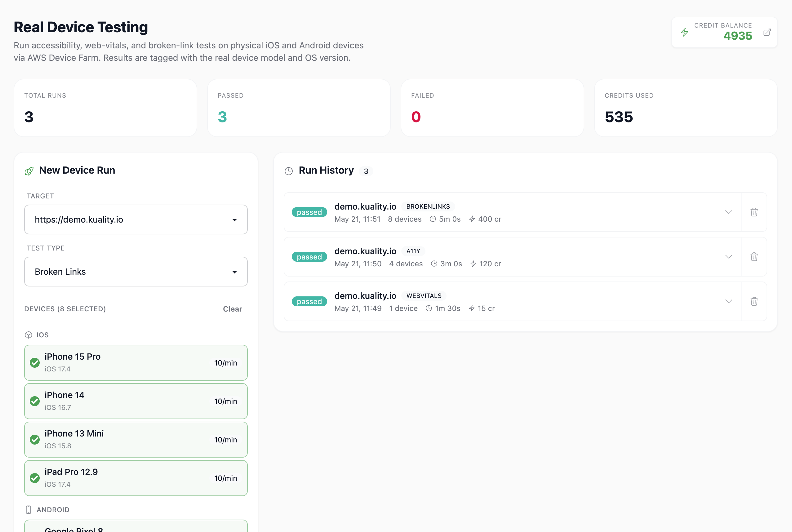This screenshot has height=532, width=792.
Task: Click the 10/min rate on iPhone 15 Pro
Action: pyautogui.click(x=226, y=363)
